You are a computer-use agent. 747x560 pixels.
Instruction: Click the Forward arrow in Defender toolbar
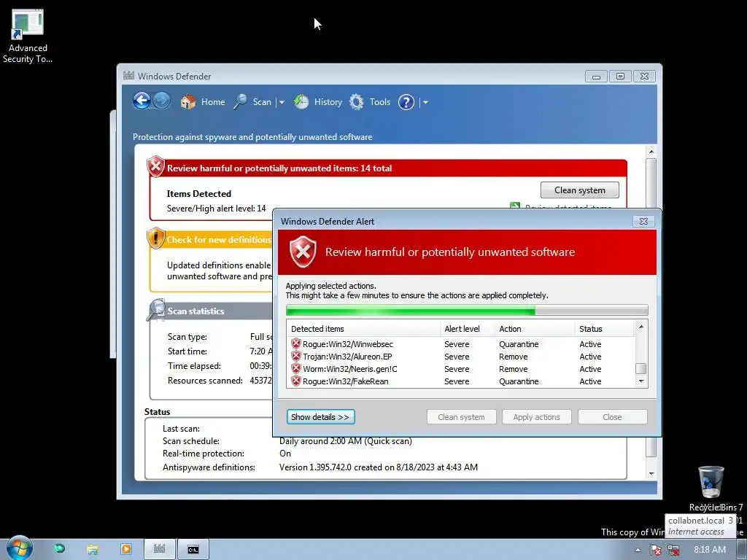click(161, 101)
